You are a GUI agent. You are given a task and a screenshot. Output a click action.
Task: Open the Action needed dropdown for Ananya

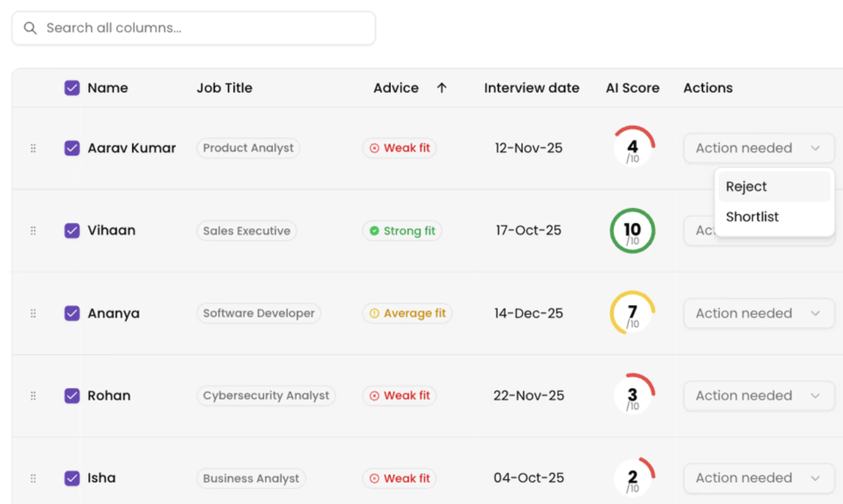pyautogui.click(x=759, y=313)
